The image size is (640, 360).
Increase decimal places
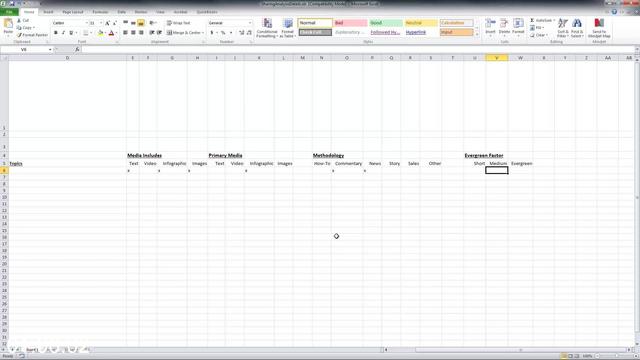242,33
